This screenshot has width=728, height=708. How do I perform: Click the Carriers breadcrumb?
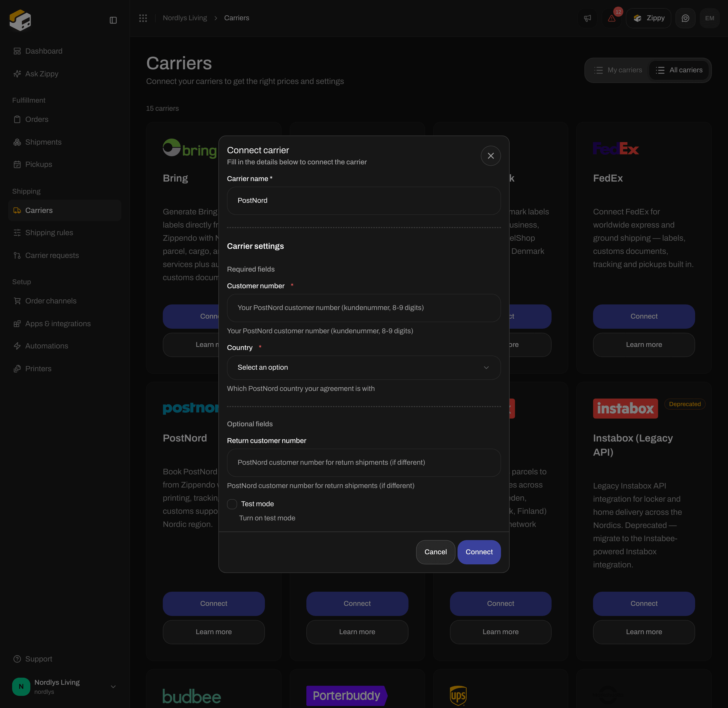[x=236, y=18]
